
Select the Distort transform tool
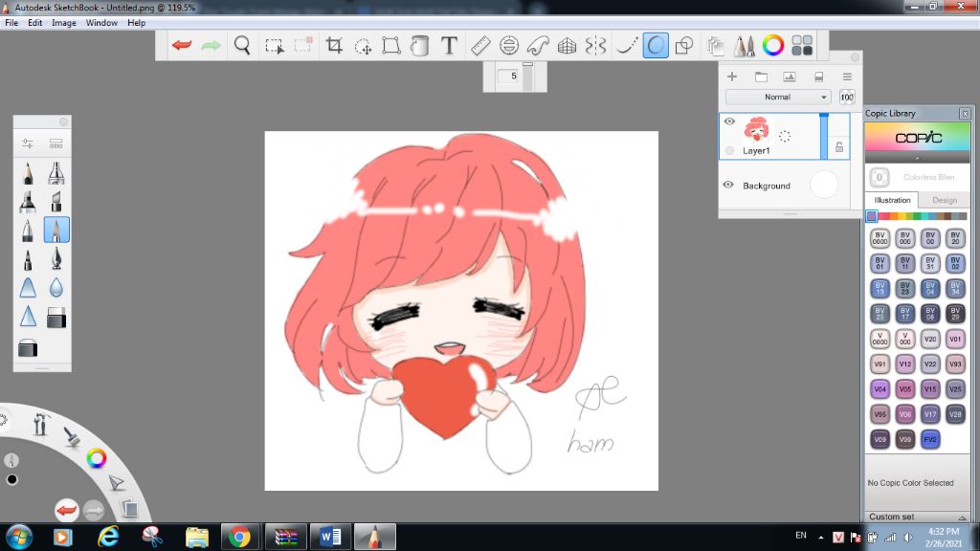click(x=391, y=45)
